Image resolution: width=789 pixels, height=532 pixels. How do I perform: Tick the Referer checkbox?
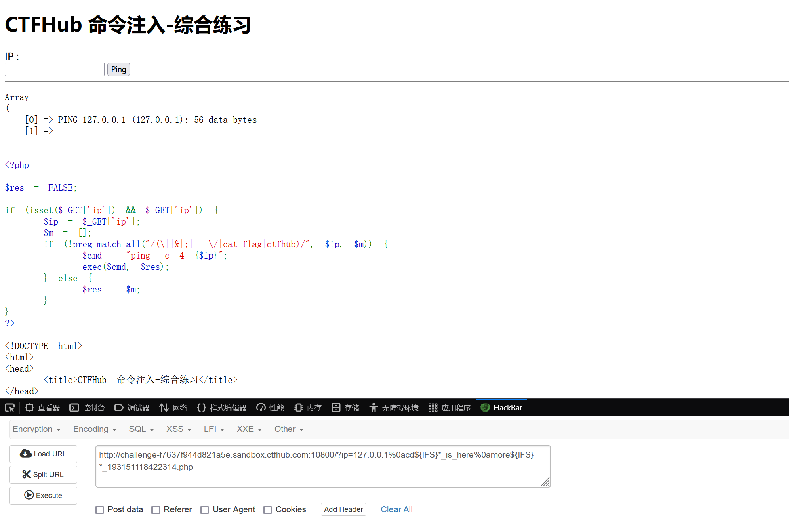[156, 510]
